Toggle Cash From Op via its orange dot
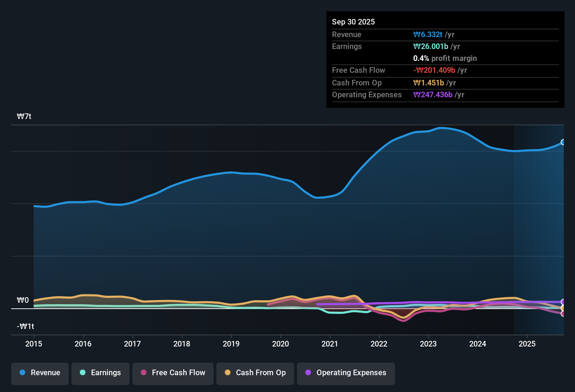 tap(228, 373)
